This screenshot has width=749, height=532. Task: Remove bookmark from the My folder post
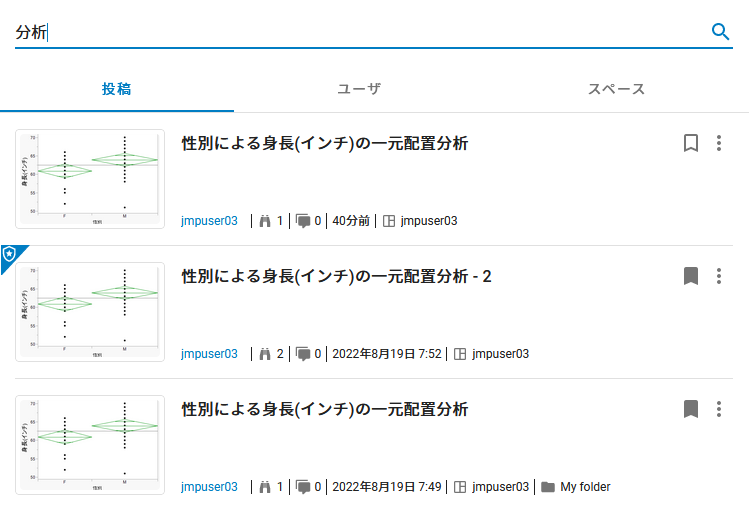(691, 409)
